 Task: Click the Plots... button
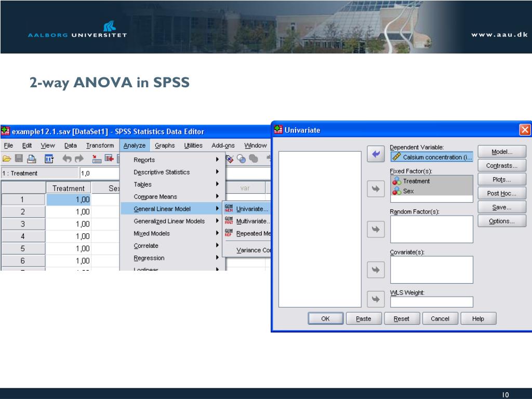pos(502,179)
